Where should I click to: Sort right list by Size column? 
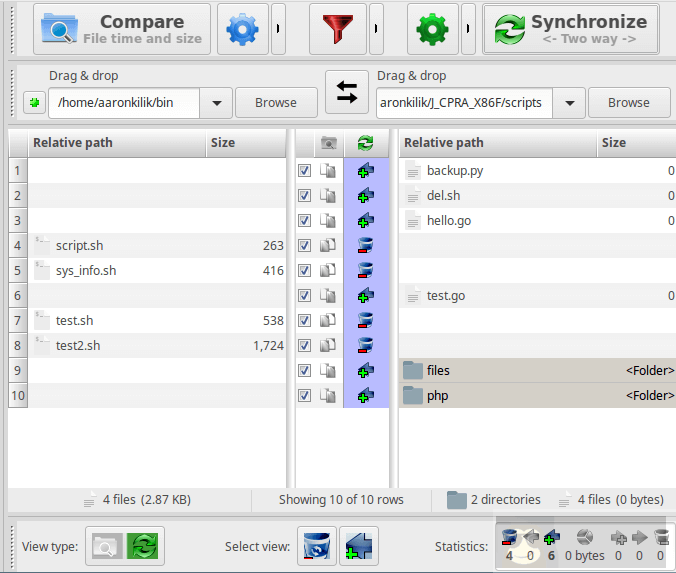click(x=636, y=143)
